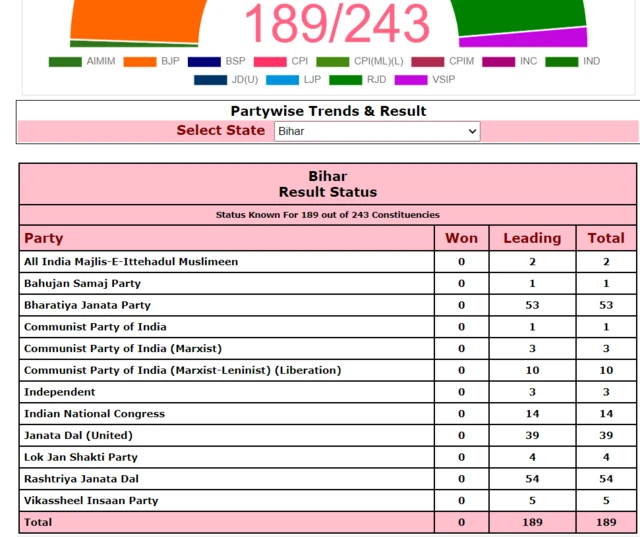Click the IND green legend swatch
This screenshot has height=537, width=640.
[x=562, y=62]
